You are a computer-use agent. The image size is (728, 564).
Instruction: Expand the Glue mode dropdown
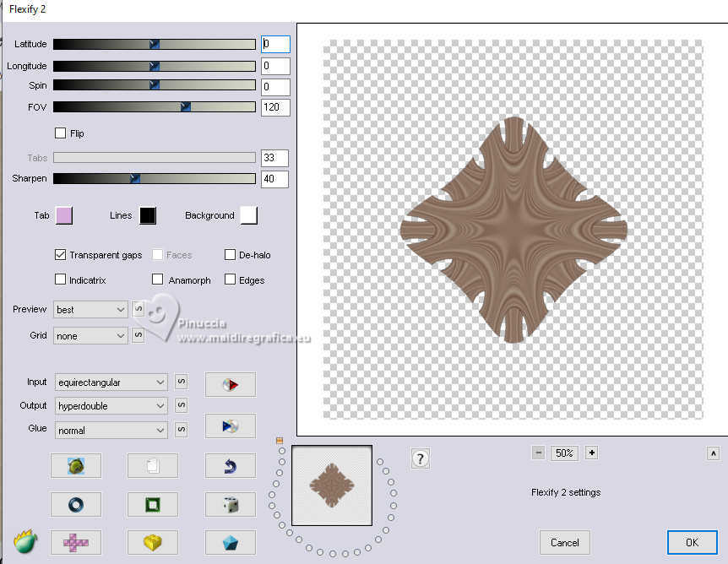pyautogui.click(x=111, y=431)
